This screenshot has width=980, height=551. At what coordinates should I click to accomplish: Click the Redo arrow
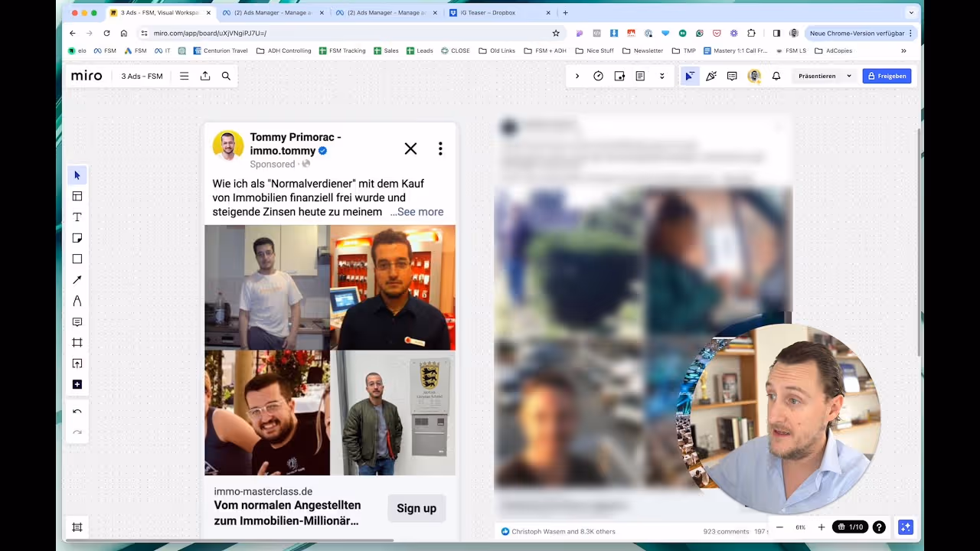tap(77, 432)
